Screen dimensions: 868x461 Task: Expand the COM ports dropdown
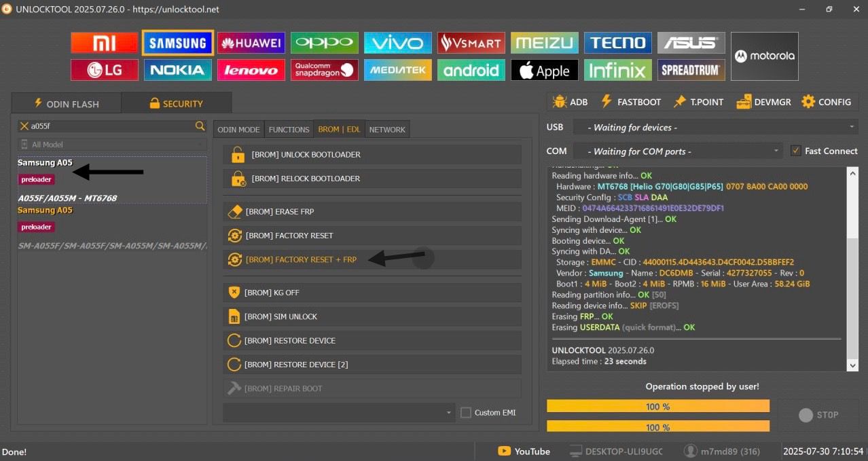[678, 151]
